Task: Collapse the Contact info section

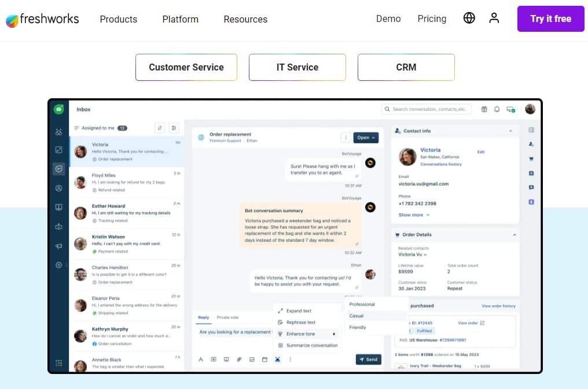Action: 510,131
